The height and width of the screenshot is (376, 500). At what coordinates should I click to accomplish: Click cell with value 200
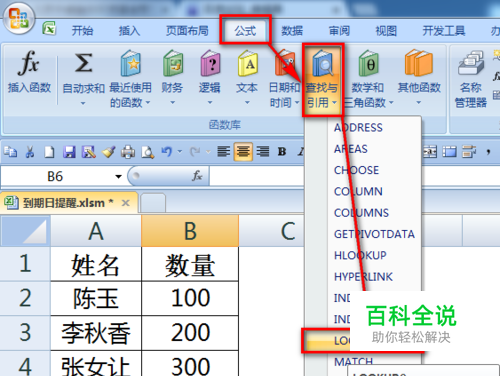tap(190, 333)
